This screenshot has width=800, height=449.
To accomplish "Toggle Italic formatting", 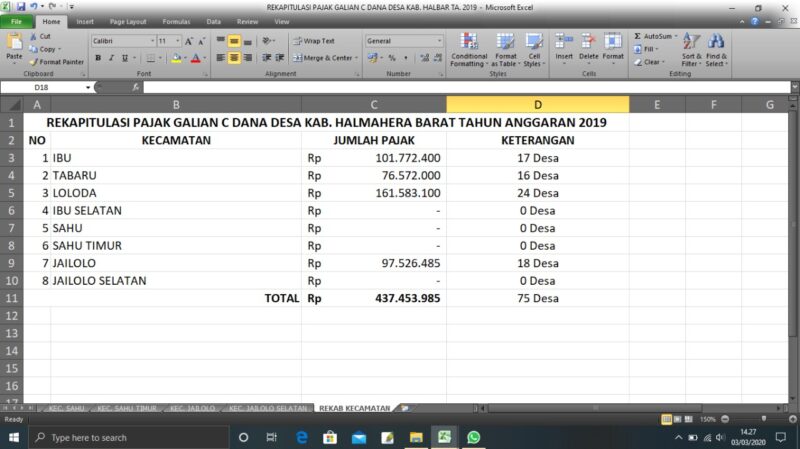I will (111, 58).
